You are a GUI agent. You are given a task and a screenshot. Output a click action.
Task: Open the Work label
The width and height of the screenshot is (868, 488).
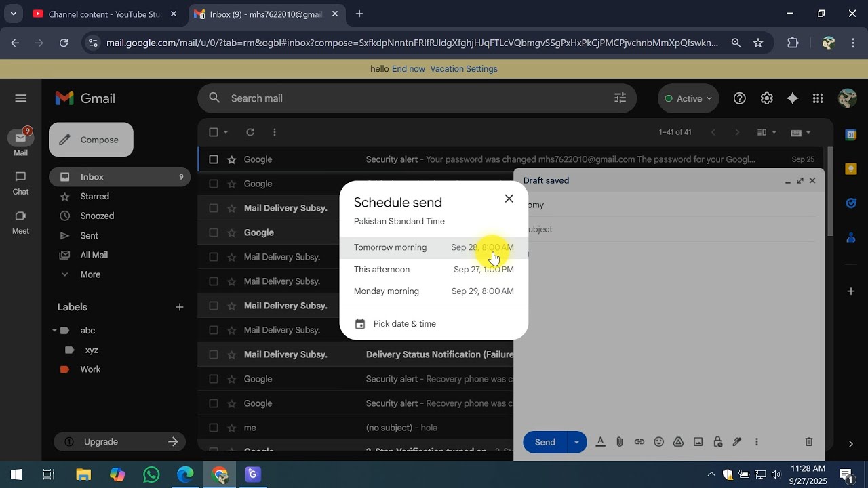(90, 369)
